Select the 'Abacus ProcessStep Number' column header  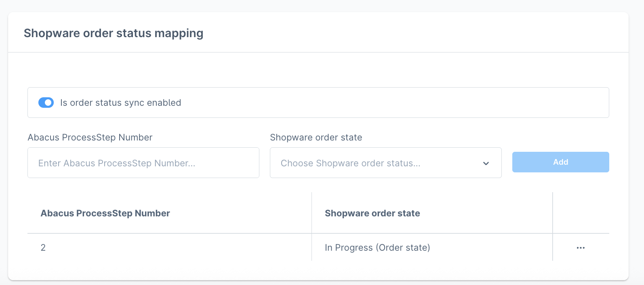point(105,213)
